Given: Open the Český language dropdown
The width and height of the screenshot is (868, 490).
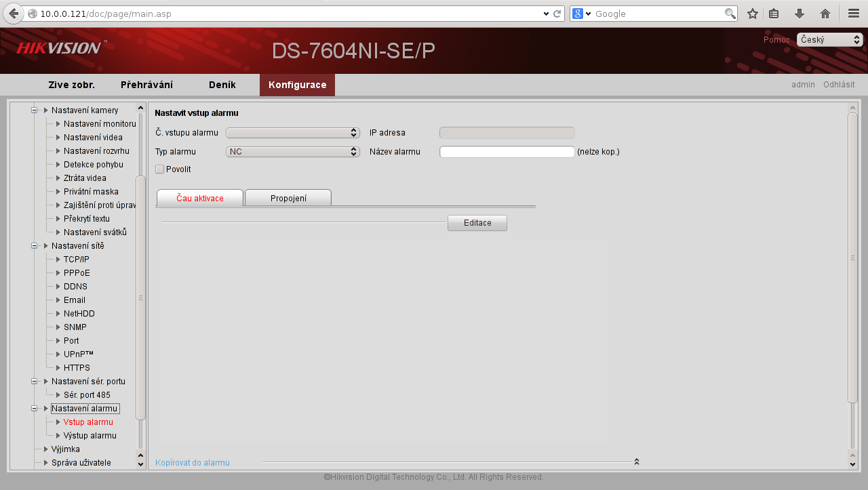Looking at the screenshot, I should click(829, 40).
